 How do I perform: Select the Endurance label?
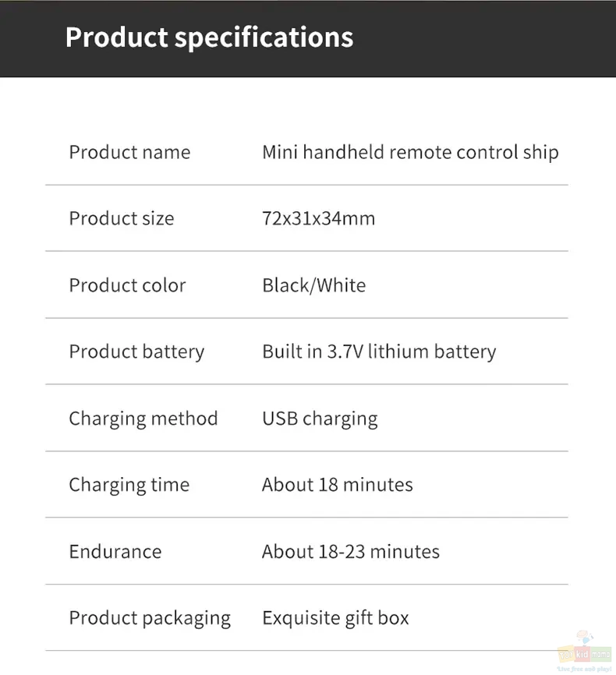[115, 552]
